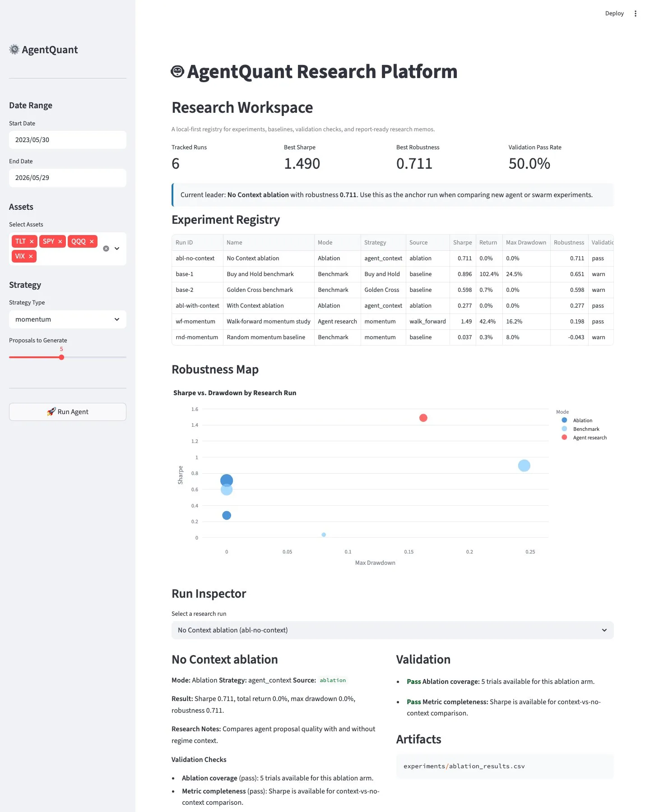Viewport: 650px width, 812px height.
Task: Select the wf-momentum run ID cell
Action: point(197,322)
